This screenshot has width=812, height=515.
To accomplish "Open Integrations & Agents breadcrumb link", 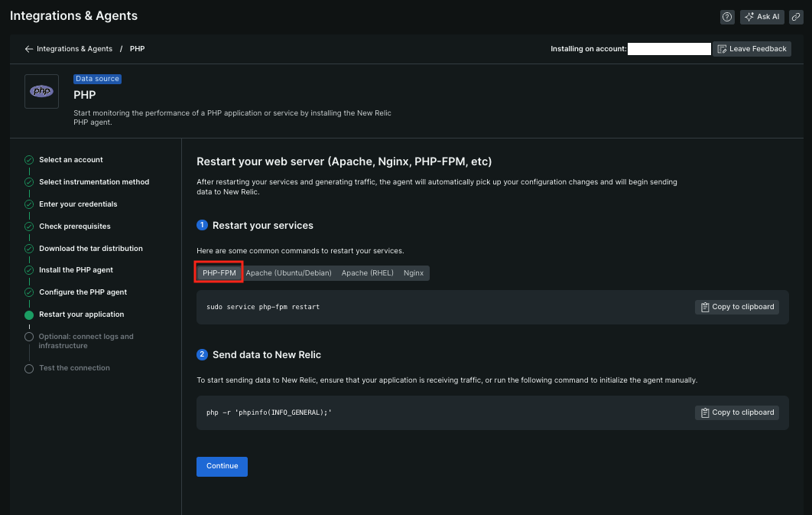I will 75,49.
